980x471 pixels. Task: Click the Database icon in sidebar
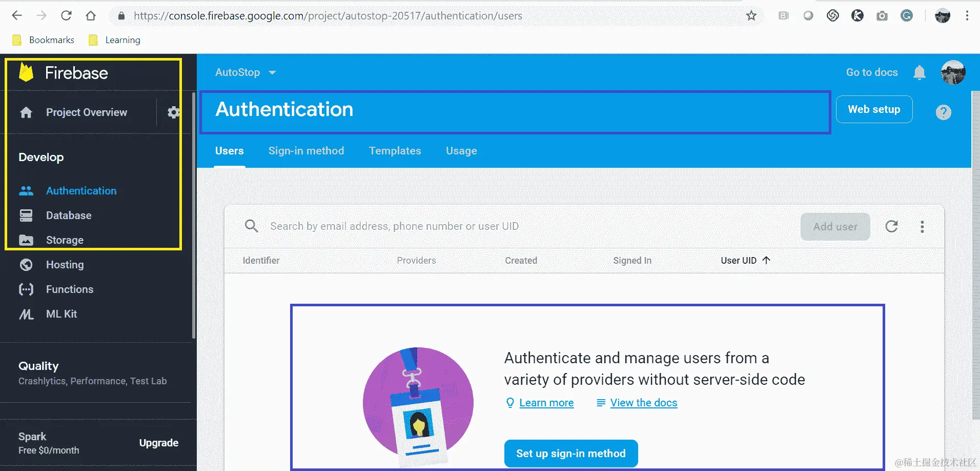point(26,215)
